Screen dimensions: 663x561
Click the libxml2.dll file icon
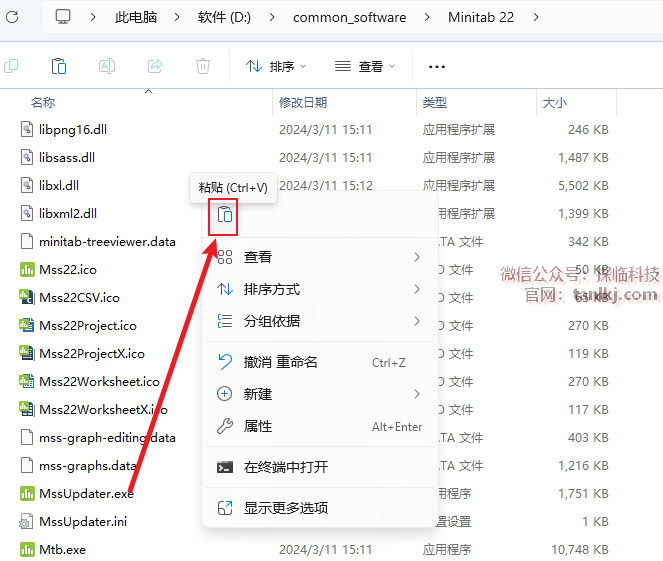coord(27,213)
